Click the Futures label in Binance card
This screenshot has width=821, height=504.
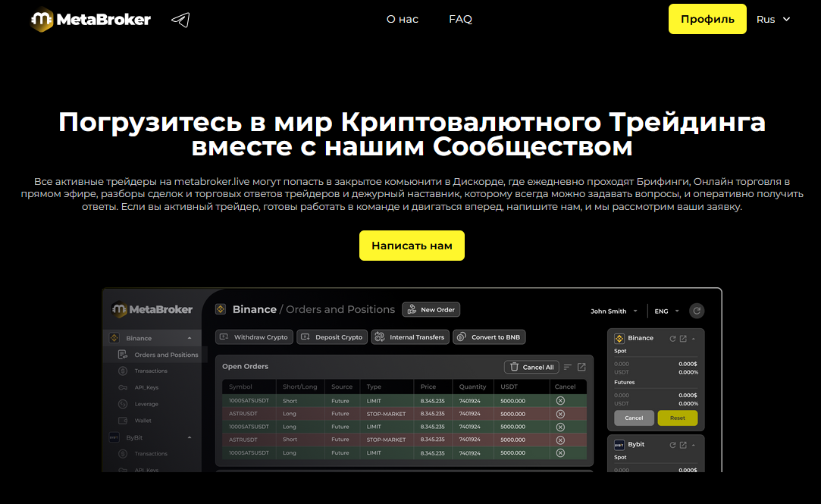(624, 382)
